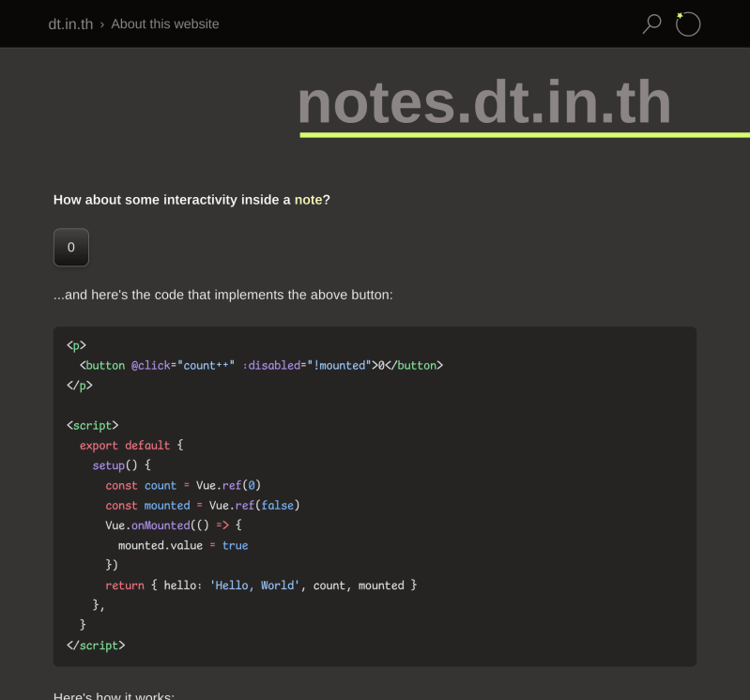
Task: Follow the yellow 'note' link
Action: point(308,200)
